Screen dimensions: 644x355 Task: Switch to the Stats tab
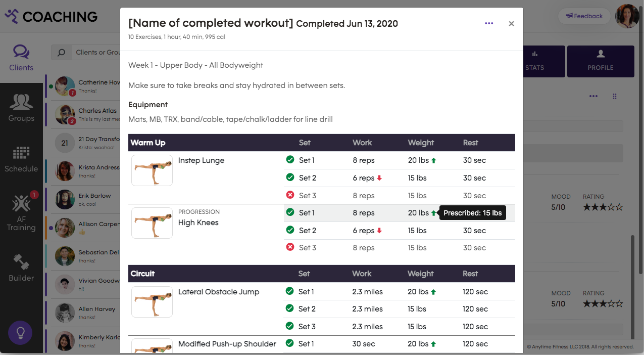[x=535, y=61]
